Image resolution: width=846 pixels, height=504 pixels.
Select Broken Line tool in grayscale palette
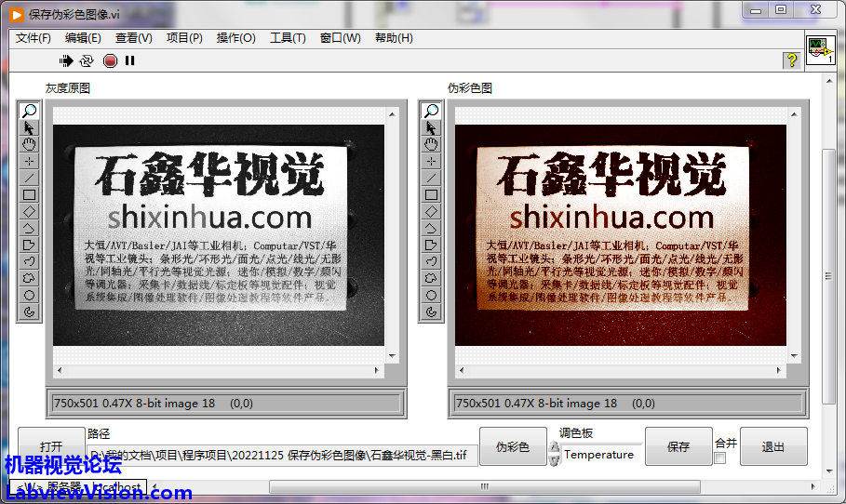[x=29, y=228]
